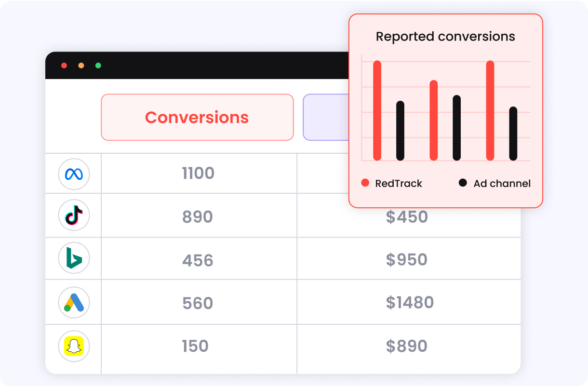Click the Meta logo icon
This screenshot has width=588, height=386.
[74, 174]
